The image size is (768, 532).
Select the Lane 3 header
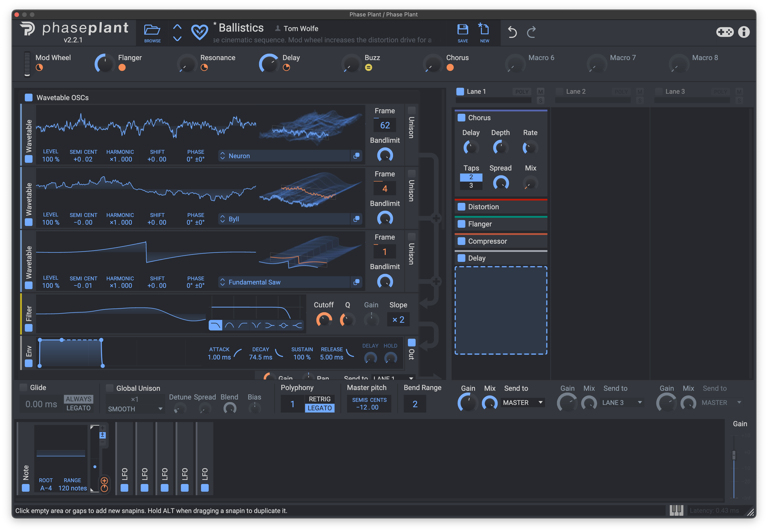coord(675,91)
